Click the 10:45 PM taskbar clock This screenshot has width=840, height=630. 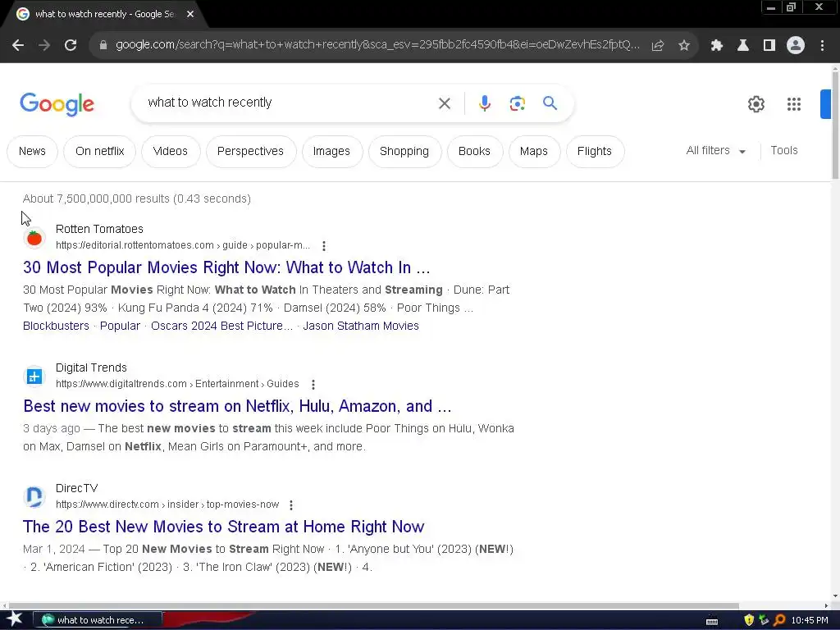809,620
